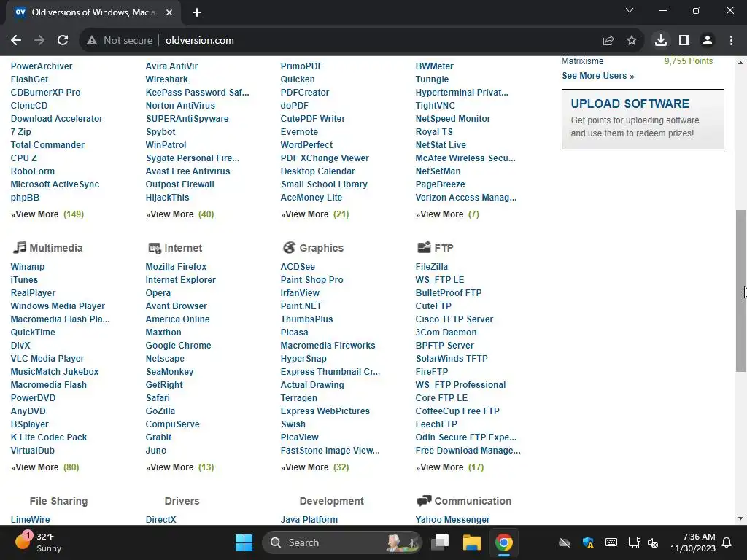This screenshot has height=560, width=747.
Task: Click the Internet category icon
Action: (155, 248)
